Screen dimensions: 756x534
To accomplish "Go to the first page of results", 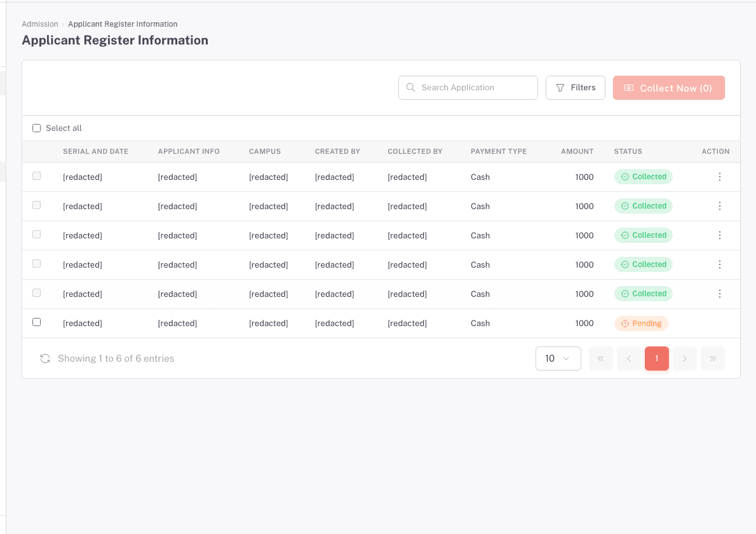I will (601, 359).
